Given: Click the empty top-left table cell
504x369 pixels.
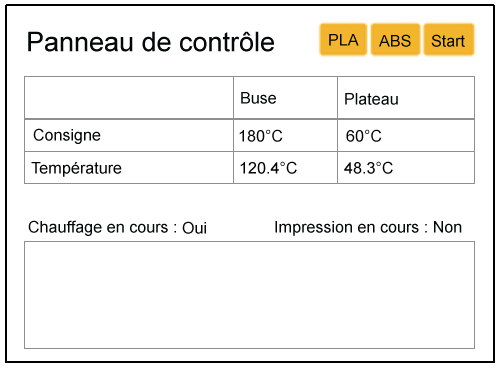Looking at the screenshot, I should click(x=129, y=98).
